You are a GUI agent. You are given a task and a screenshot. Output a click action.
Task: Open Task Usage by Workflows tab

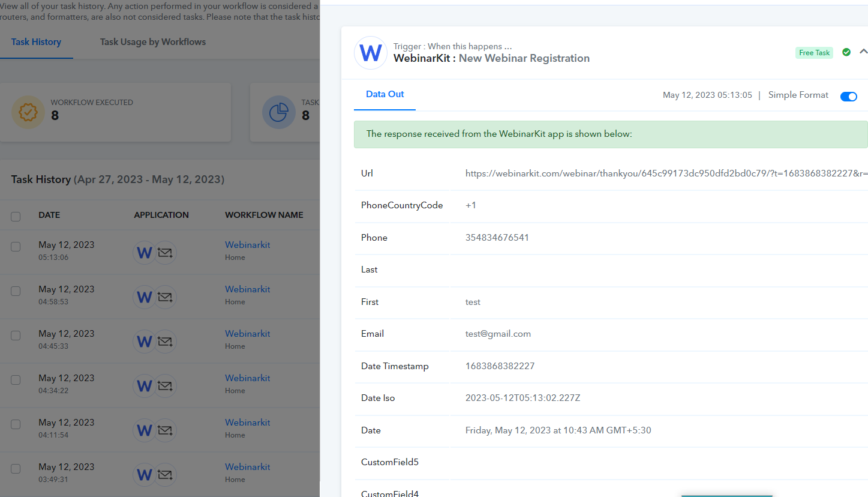pyautogui.click(x=153, y=42)
